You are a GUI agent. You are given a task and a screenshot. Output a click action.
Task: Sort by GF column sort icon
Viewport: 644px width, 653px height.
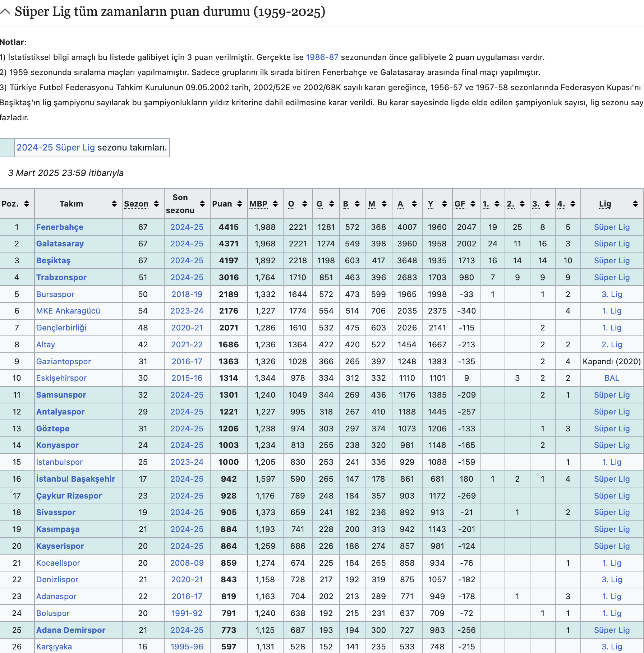(473, 204)
